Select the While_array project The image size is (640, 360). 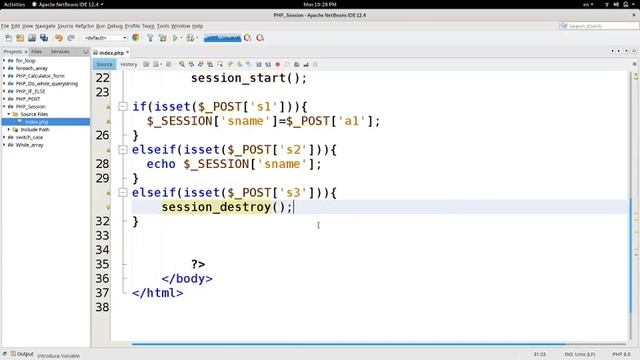pyautogui.click(x=29, y=145)
